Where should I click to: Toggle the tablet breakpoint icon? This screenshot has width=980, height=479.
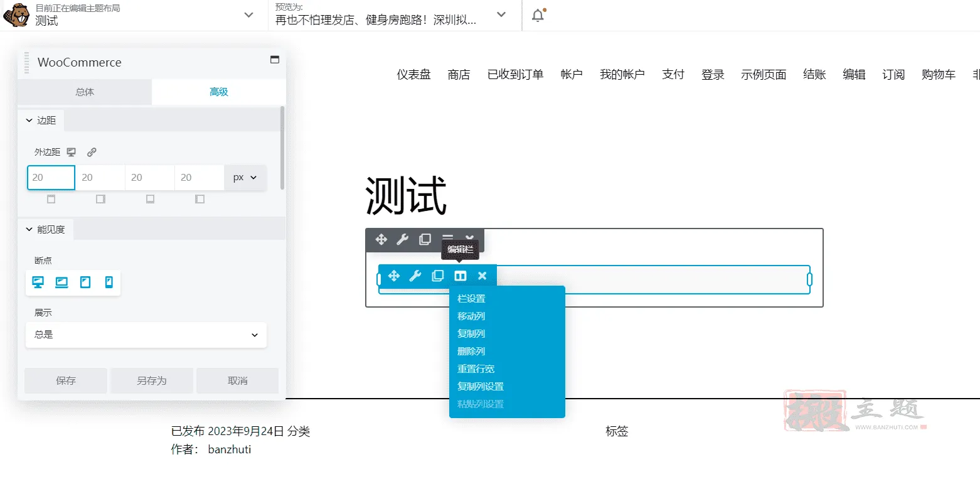(x=85, y=283)
